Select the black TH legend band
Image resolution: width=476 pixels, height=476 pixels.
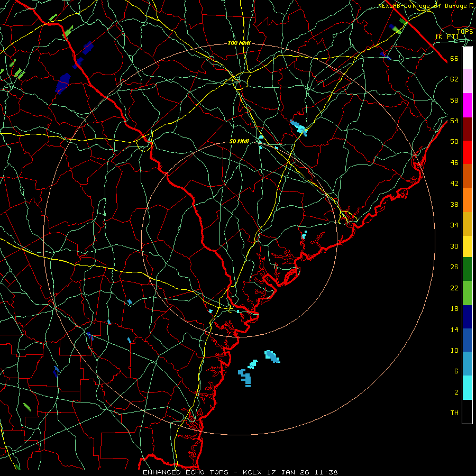(467, 411)
